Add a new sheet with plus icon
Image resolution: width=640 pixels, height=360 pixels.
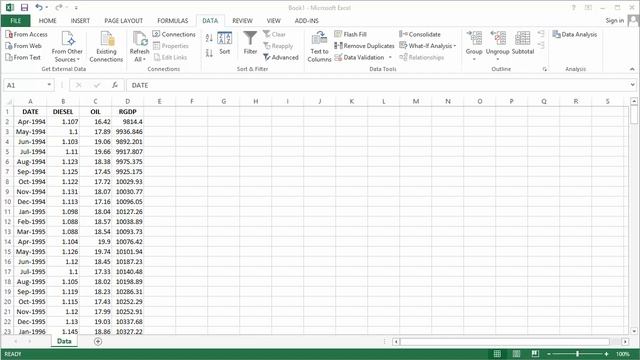coord(98,341)
